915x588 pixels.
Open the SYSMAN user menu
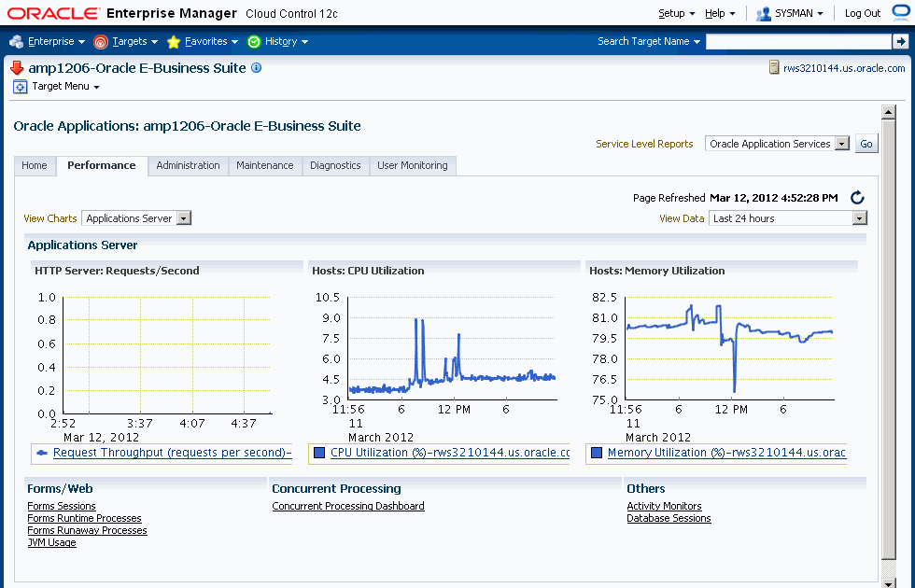[798, 13]
